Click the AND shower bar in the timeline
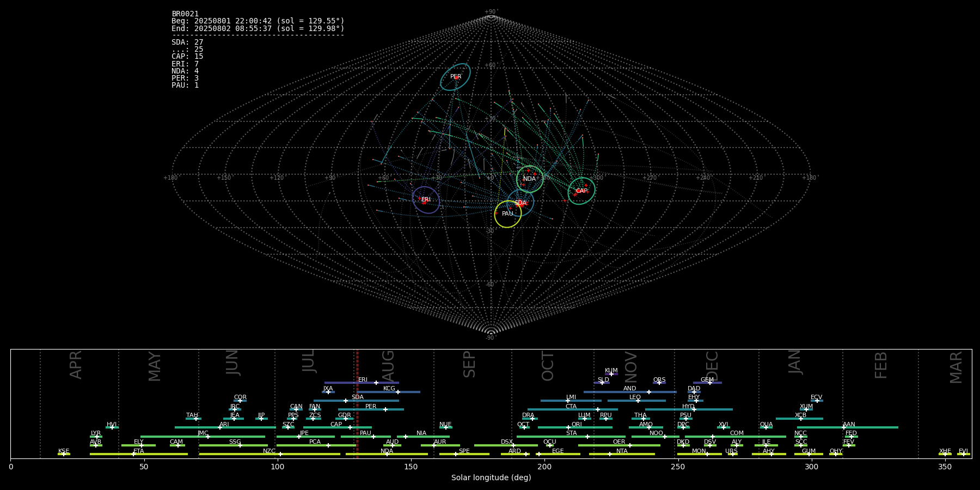The width and height of the screenshot is (980, 490). (630, 392)
